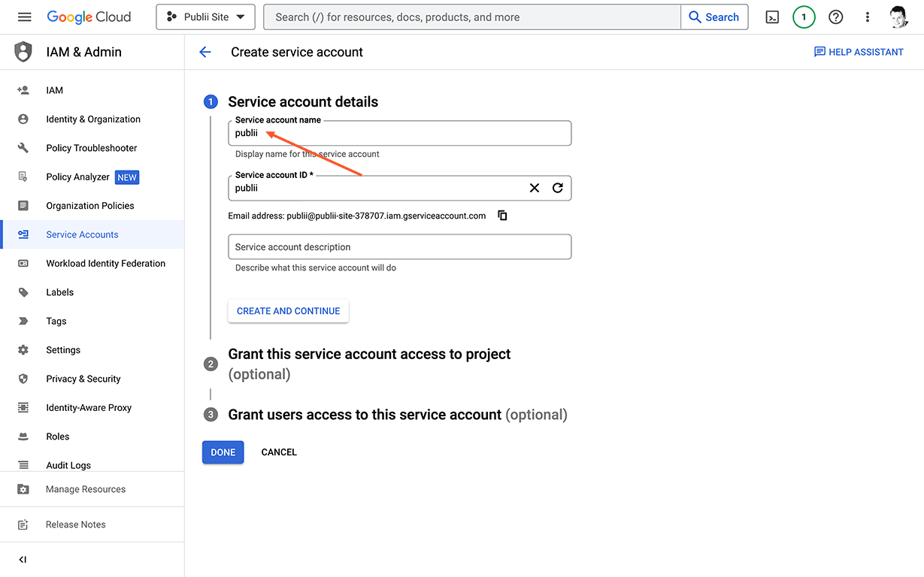Regenerate the service account ID
Viewport: 924px width, 577px height.
tap(557, 188)
